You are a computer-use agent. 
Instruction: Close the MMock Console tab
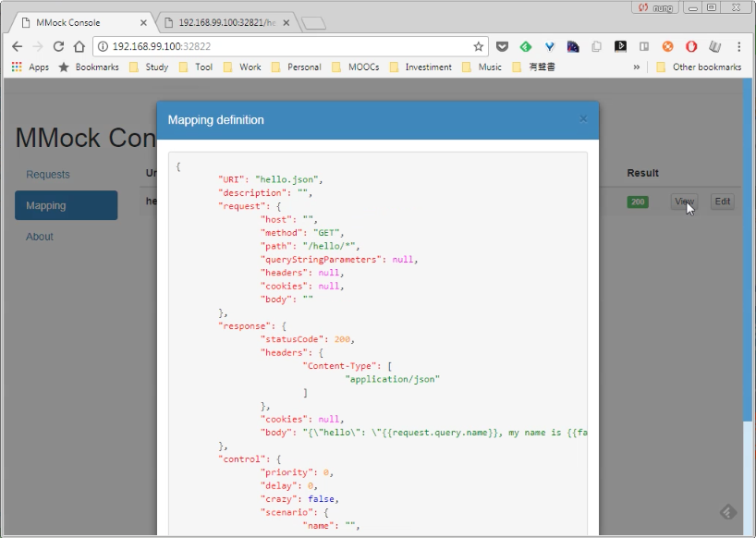click(143, 23)
